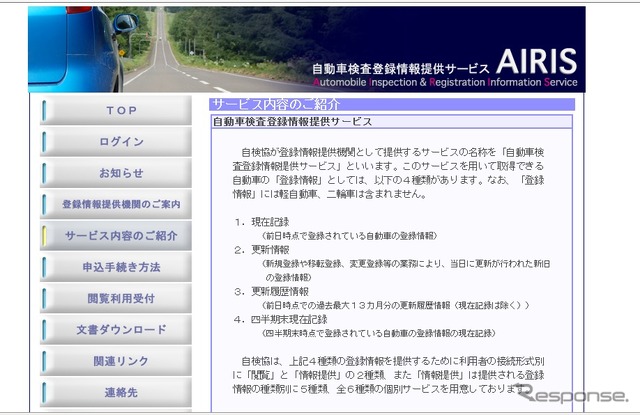Open the TOP menu button

point(116,111)
